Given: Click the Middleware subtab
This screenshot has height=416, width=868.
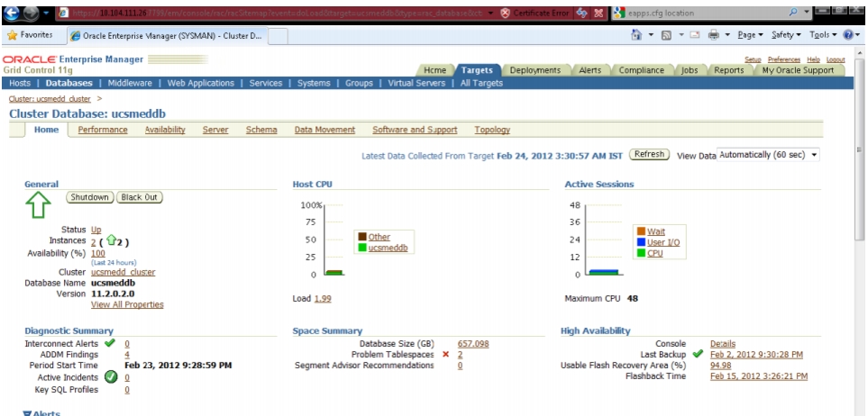Looking at the screenshot, I should pyautogui.click(x=130, y=83).
